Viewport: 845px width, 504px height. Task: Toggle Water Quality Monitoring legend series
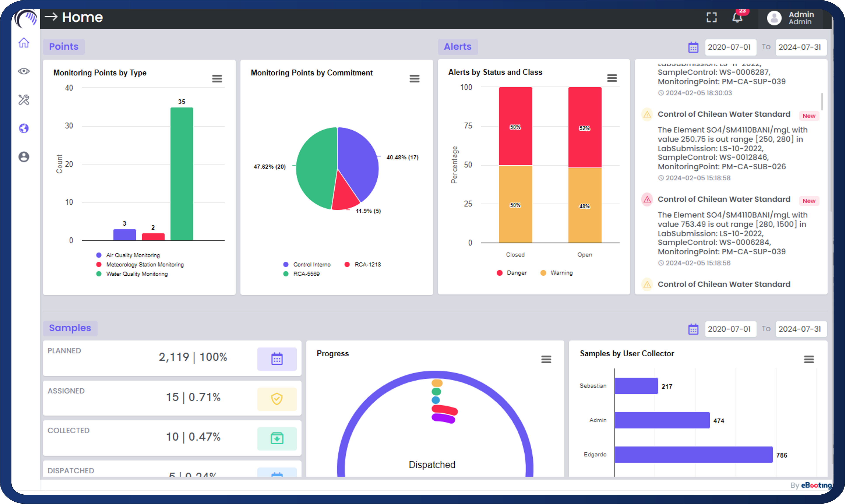[132, 274]
